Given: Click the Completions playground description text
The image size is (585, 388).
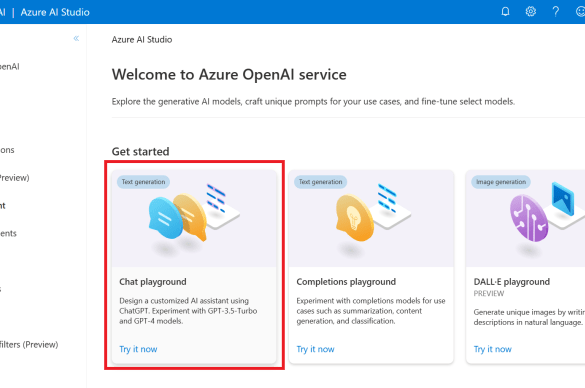Looking at the screenshot, I should pos(371,311).
